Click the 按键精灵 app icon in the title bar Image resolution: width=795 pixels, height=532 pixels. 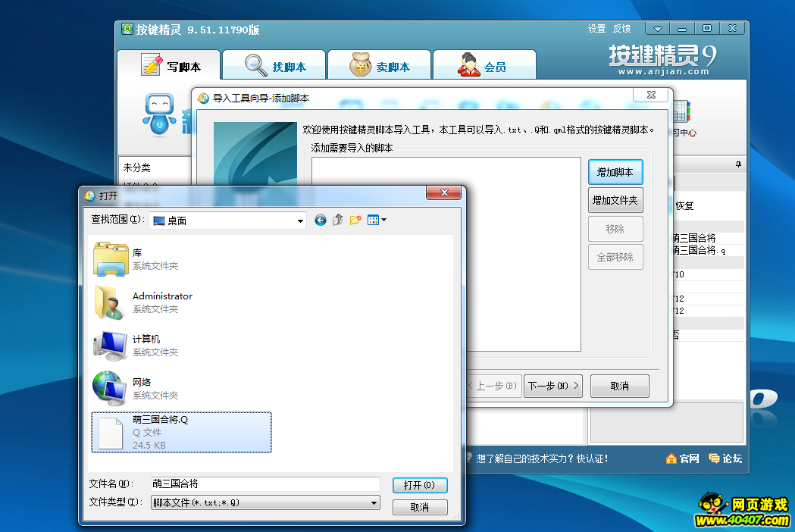tap(127, 29)
